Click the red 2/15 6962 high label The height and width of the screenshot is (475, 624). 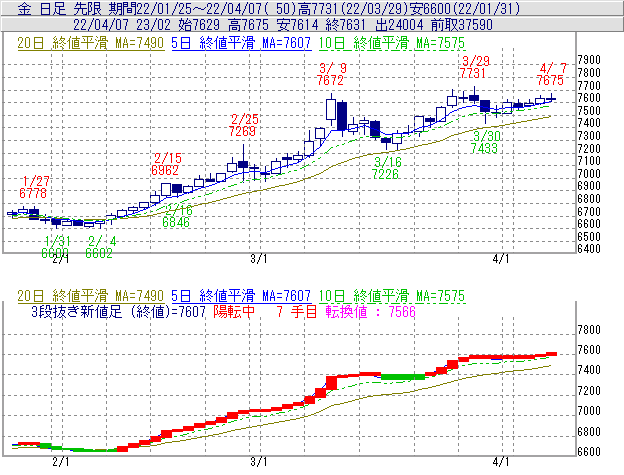[166, 164]
